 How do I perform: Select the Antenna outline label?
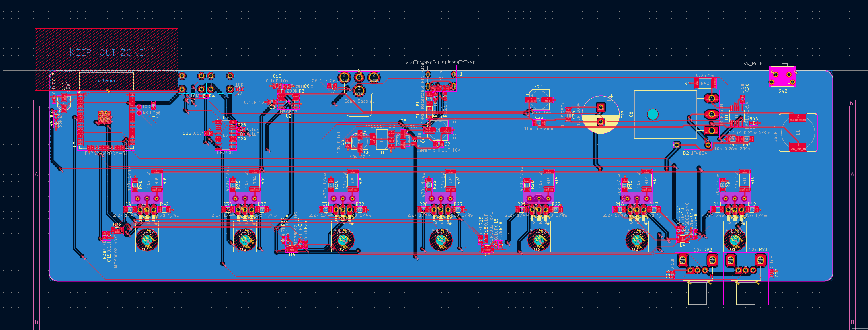pyautogui.click(x=106, y=81)
